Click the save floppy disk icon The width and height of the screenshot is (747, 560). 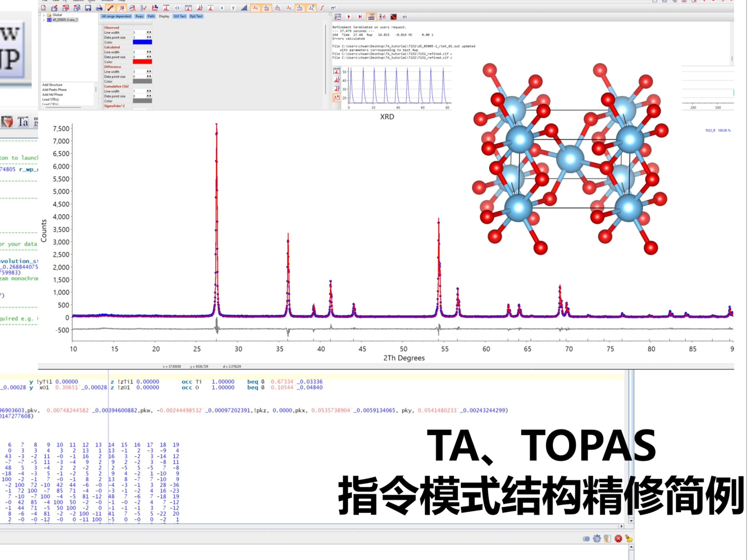coord(88,8)
